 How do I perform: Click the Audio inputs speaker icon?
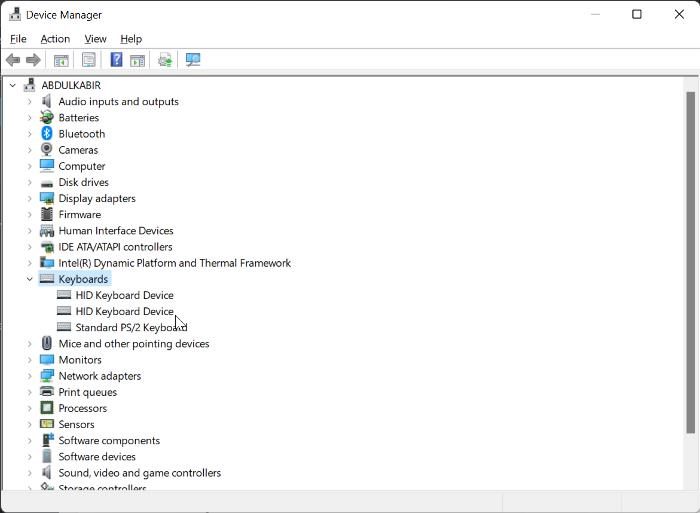(x=47, y=101)
